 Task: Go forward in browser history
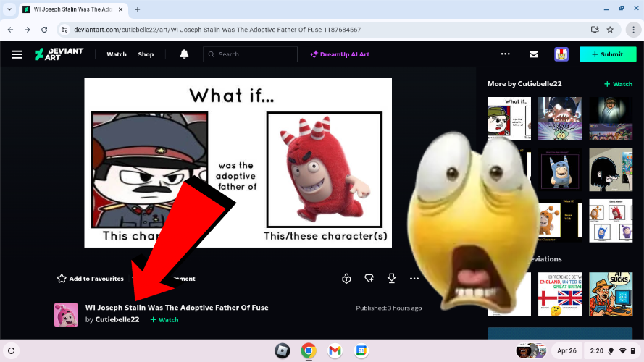click(x=27, y=30)
